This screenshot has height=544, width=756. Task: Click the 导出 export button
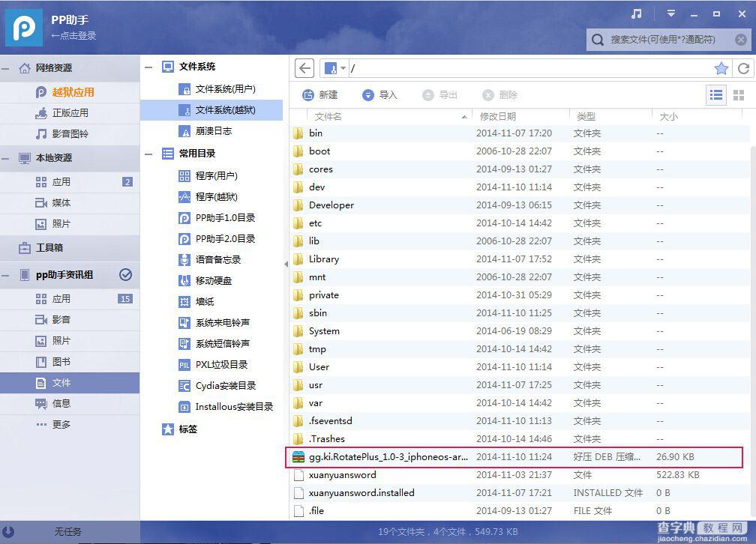tap(439, 95)
